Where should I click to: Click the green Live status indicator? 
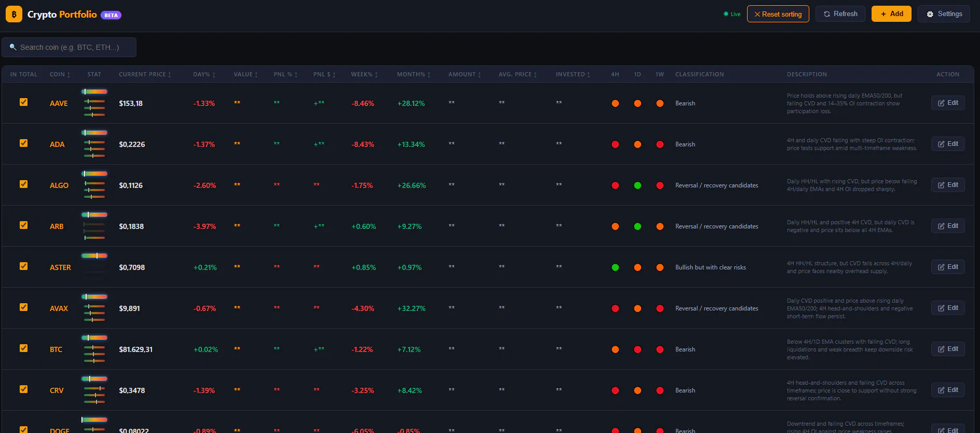pyautogui.click(x=732, y=14)
